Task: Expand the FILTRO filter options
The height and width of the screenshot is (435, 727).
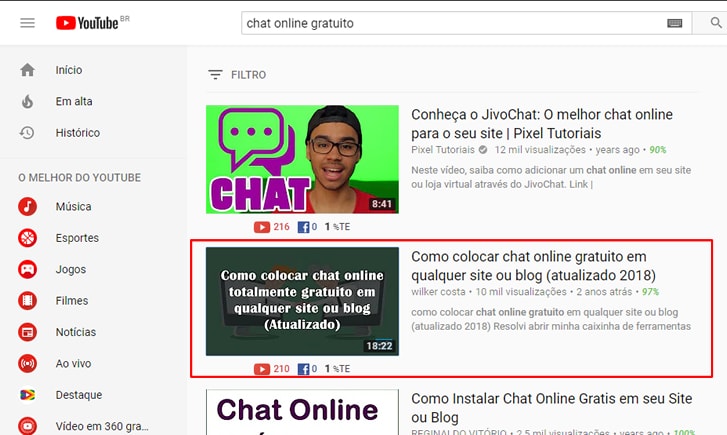Action: [237, 75]
